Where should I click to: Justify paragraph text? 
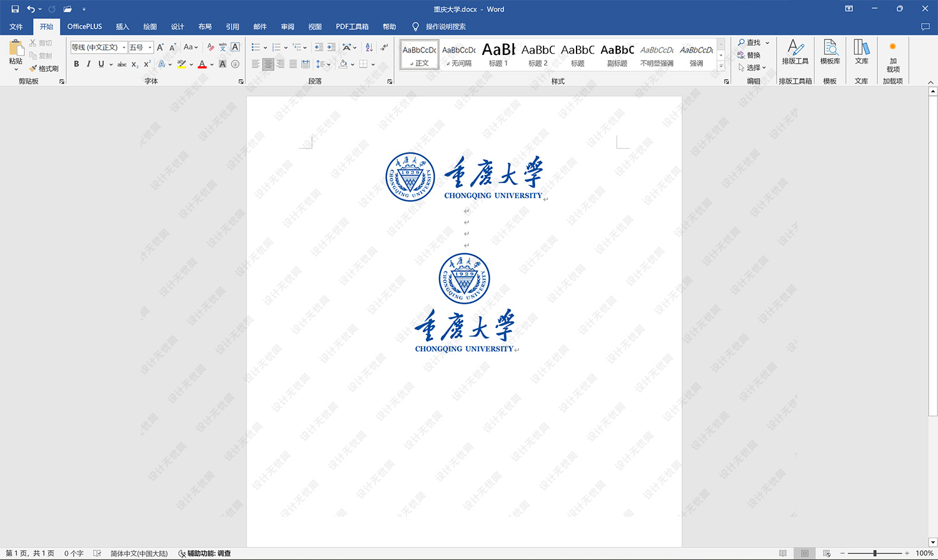click(293, 64)
